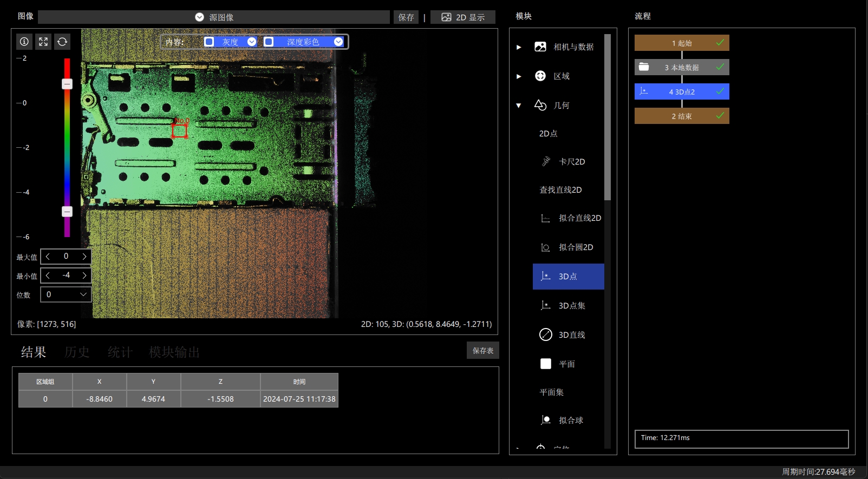The width and height of the screenshot is (868, 479).
Task: Select the 拟合直线2D line fit icon
Action: pos(546,218)
